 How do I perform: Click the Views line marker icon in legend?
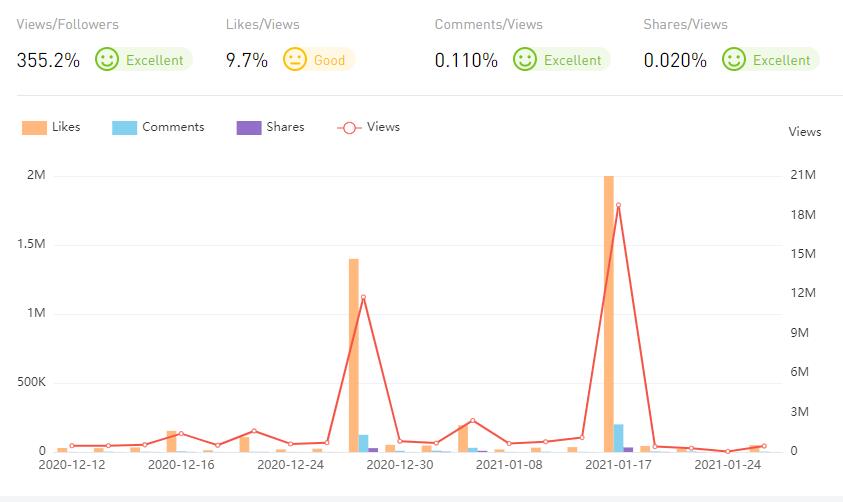click(349, 128)
